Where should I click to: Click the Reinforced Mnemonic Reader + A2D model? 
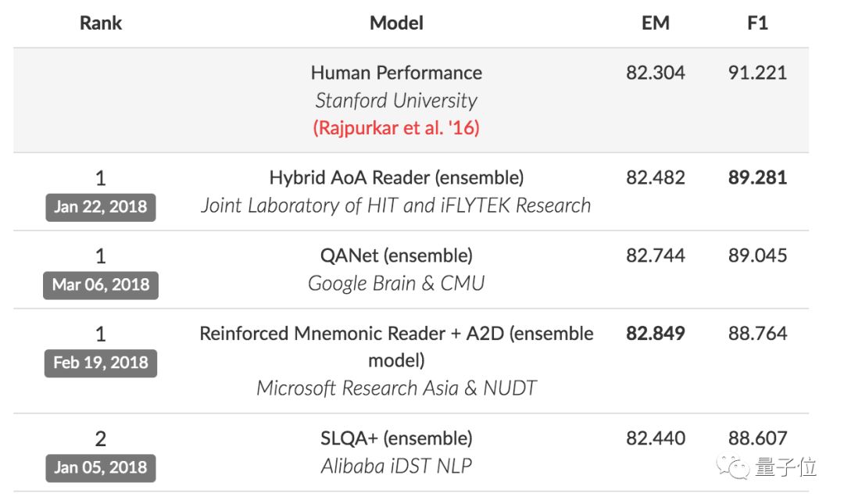(x=396, y=334)
